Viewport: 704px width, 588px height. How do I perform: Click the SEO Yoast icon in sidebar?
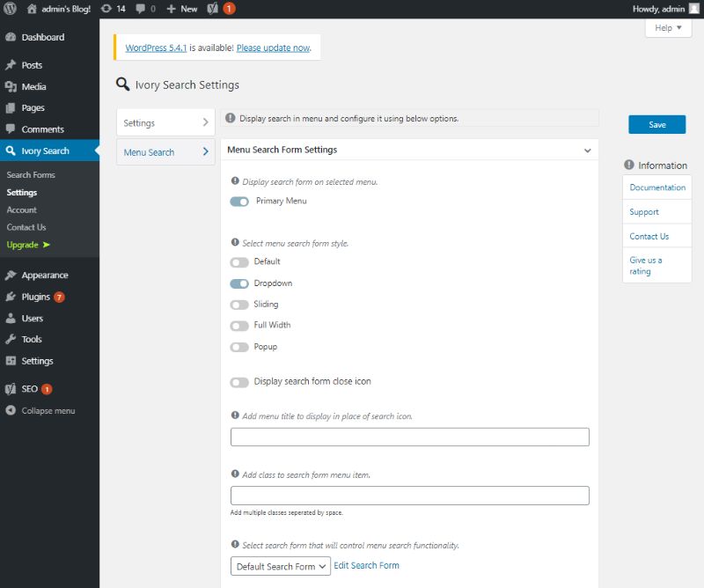click(11, 389)
